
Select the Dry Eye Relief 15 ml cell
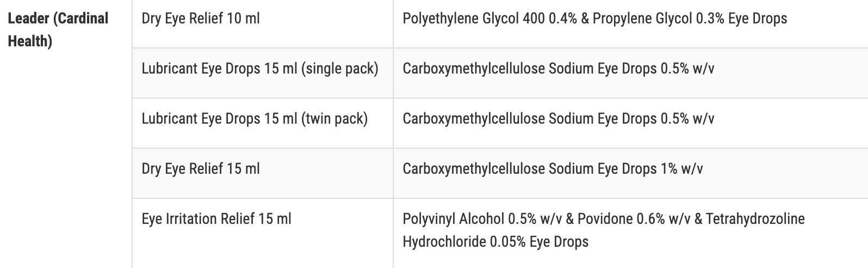click(263, 173)
